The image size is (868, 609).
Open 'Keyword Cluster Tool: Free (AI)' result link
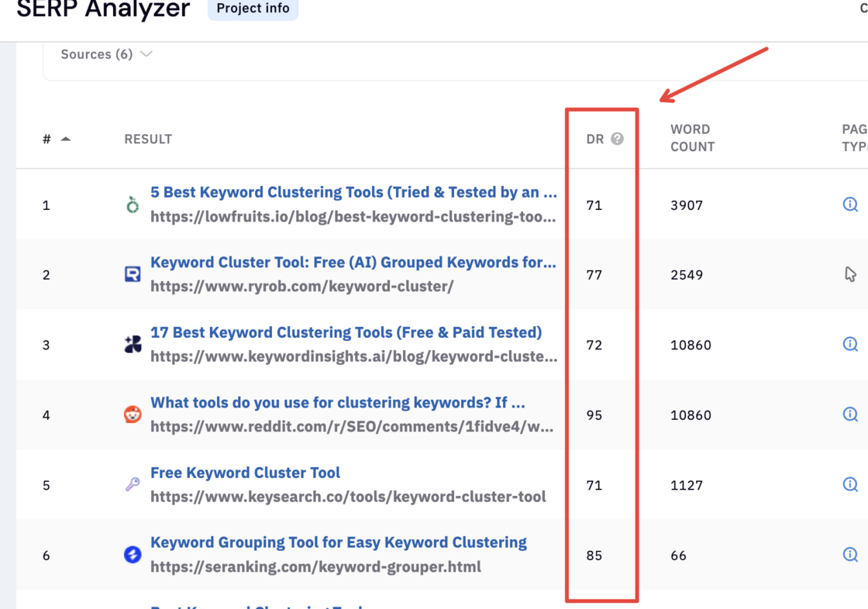(x=353, y=263)
